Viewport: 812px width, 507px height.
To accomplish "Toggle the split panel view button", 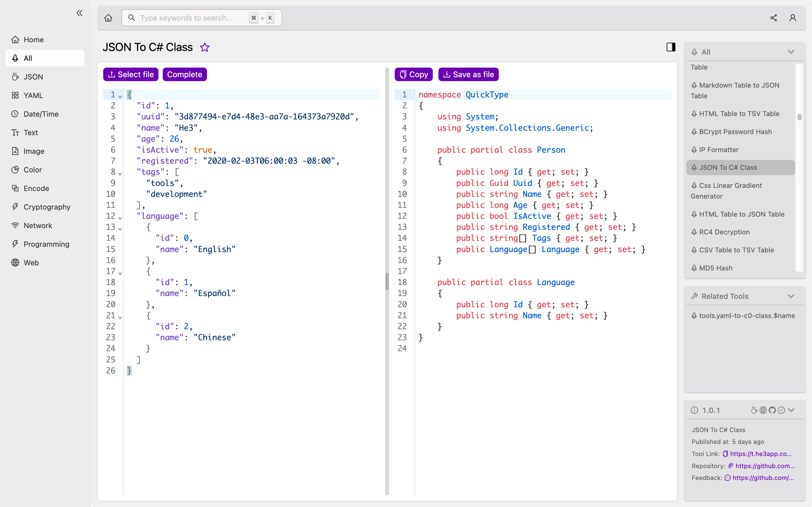I will [670, 47].
